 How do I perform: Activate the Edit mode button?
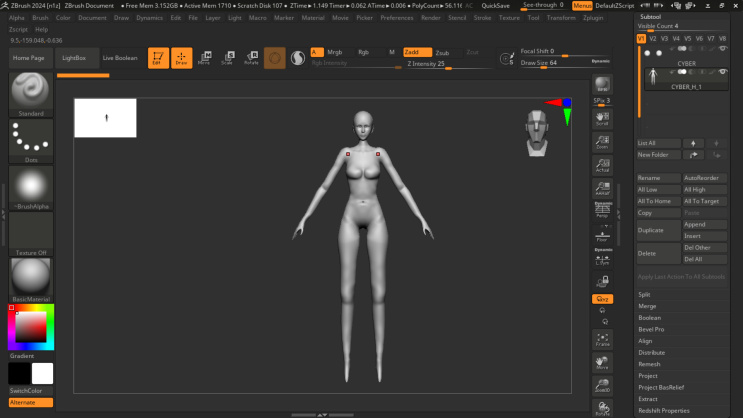(157, 58)
